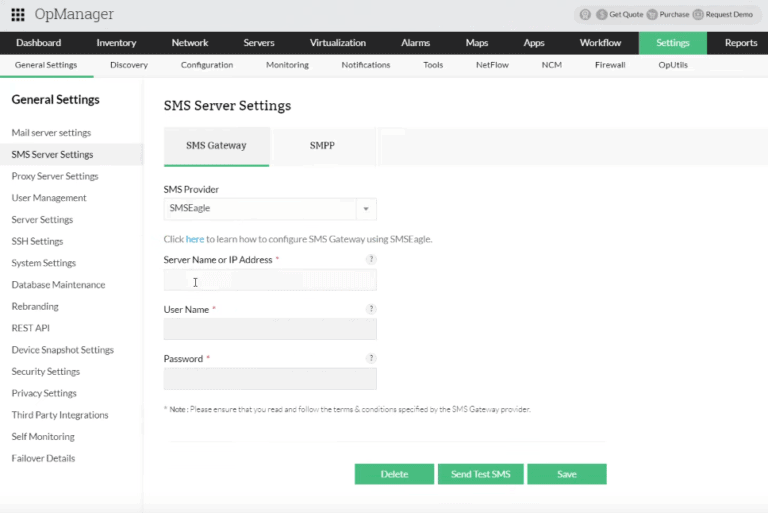Image resolution: width=768 pixels, height=513 pixels.
Task: Open Failover Details in sidebar
Action: tap(43, 458)
